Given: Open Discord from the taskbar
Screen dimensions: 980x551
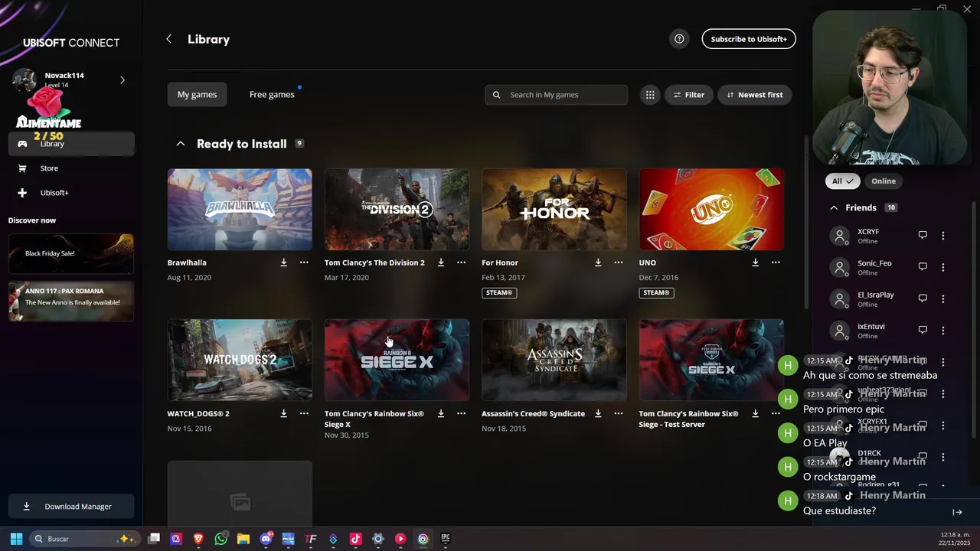Looking at the screenshot, I should [266, 539].
